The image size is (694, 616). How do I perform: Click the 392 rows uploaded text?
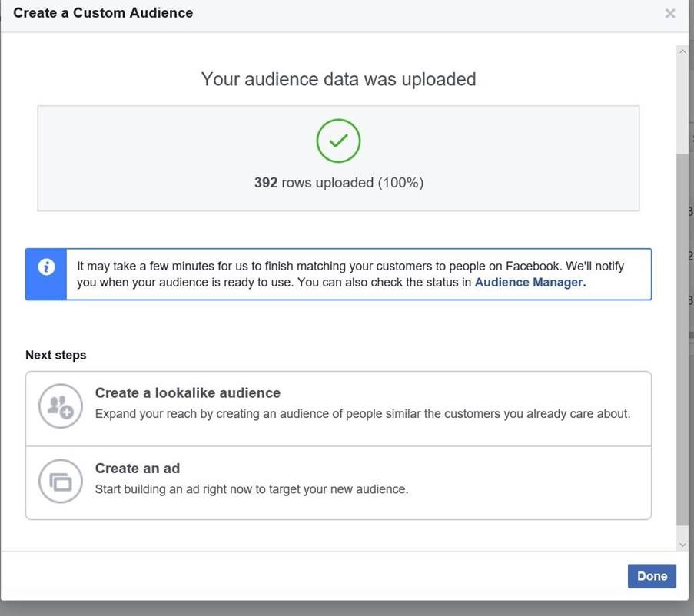(x=338, y=183)
